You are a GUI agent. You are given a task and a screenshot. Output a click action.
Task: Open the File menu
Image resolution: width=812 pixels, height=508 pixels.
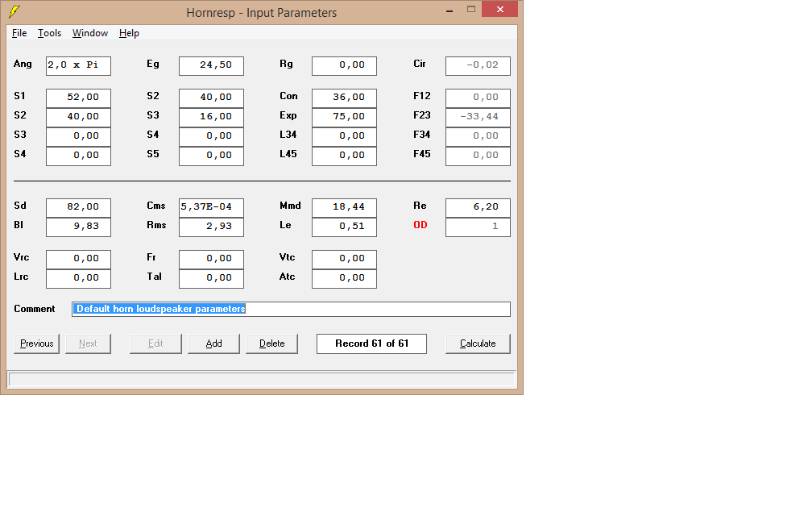[19, 33]
